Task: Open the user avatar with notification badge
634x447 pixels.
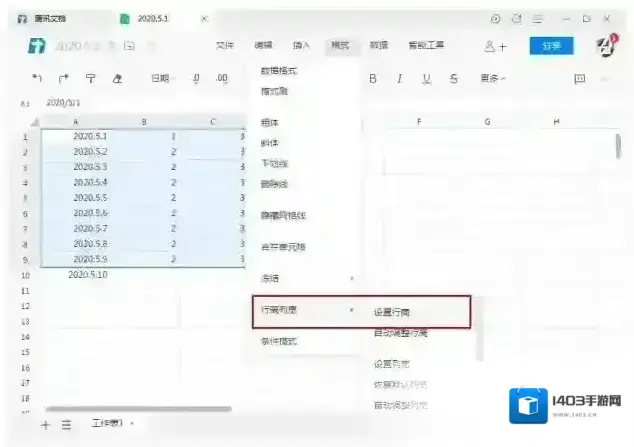Action: (x=607, y=45)
